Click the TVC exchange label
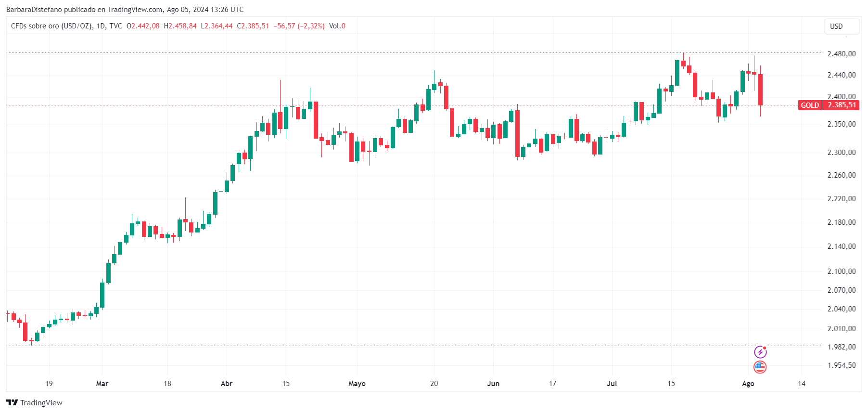 (115, 26)
